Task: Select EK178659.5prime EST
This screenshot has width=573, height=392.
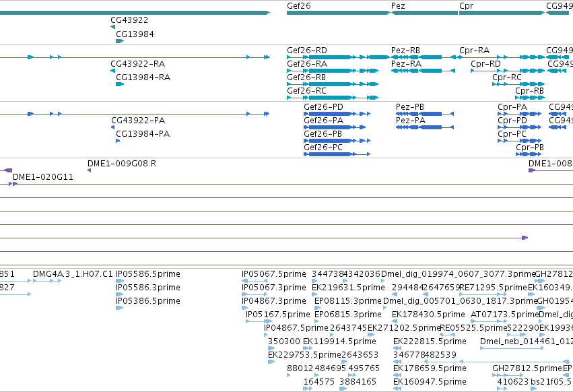Action: (397, 375)
